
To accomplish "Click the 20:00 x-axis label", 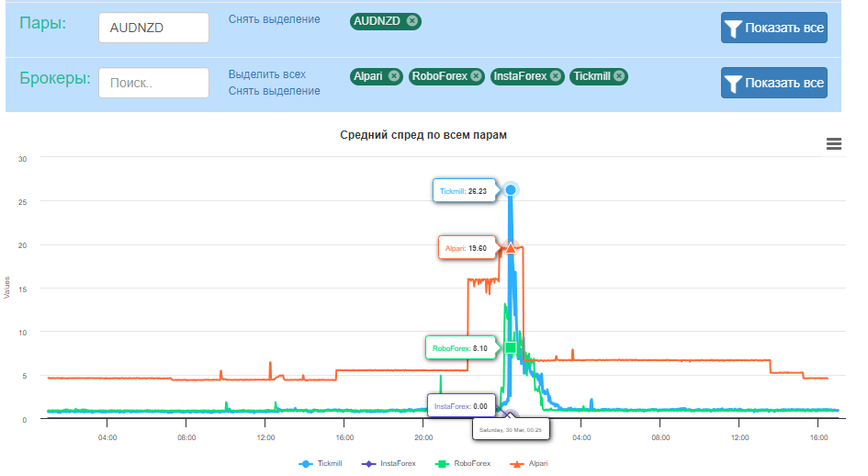I will tap(423, 437).
